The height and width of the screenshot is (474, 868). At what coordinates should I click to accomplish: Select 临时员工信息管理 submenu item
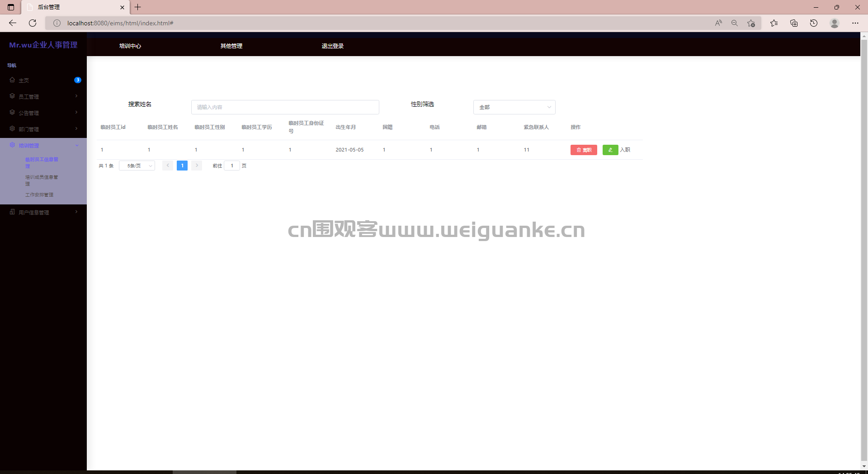coord(42,163)
